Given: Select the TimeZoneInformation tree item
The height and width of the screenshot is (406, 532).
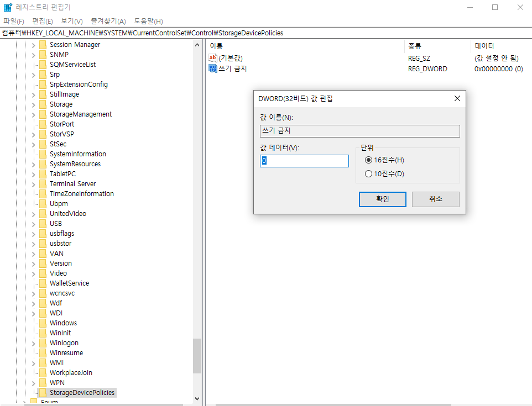Looking at the screenshot, I should [82, 194].
